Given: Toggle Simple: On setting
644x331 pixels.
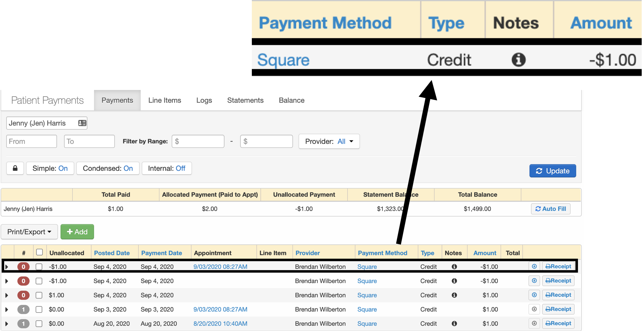Looking at the screenshot, I should coord(50,168).
